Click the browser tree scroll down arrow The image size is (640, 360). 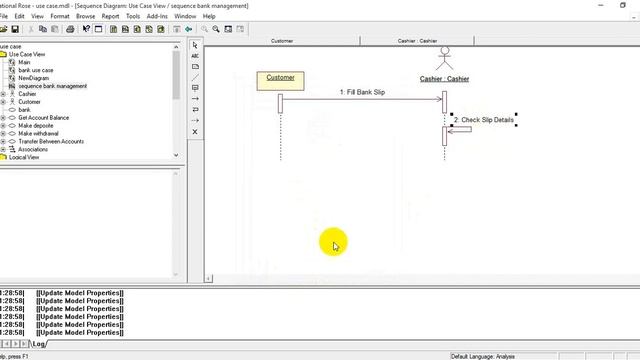pos(176,155)
